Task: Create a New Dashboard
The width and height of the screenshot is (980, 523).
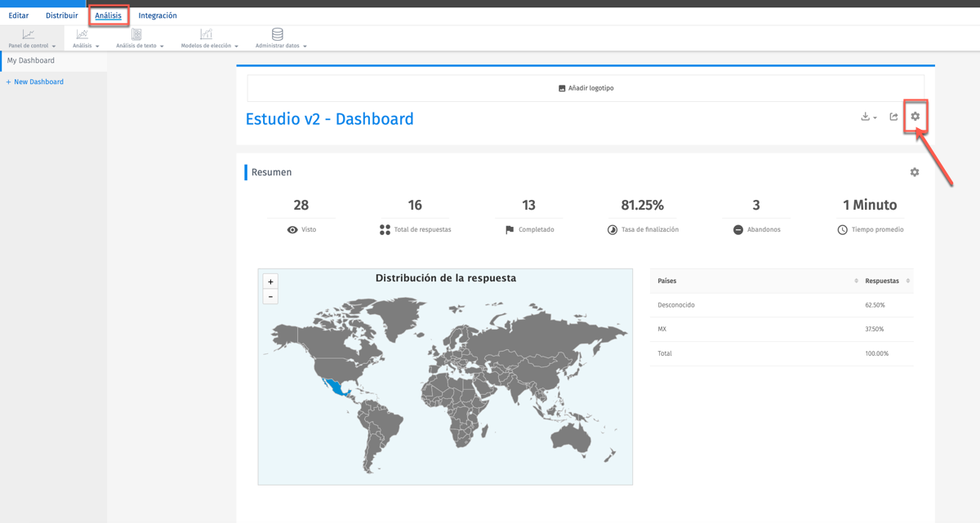Action: (x=35, y=82)
